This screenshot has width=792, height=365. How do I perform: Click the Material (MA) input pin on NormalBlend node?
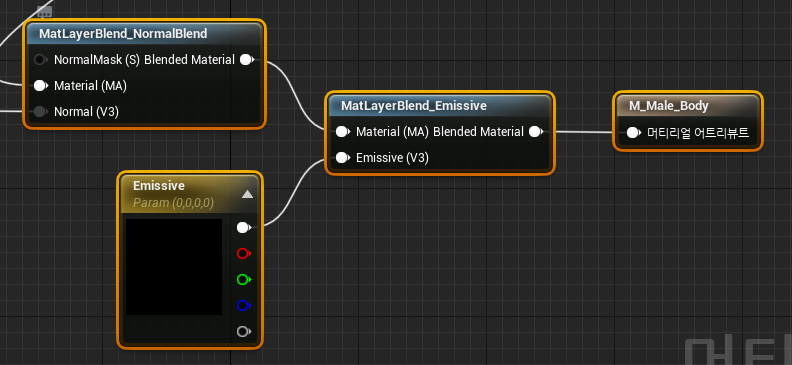click(x=41, y=86)
